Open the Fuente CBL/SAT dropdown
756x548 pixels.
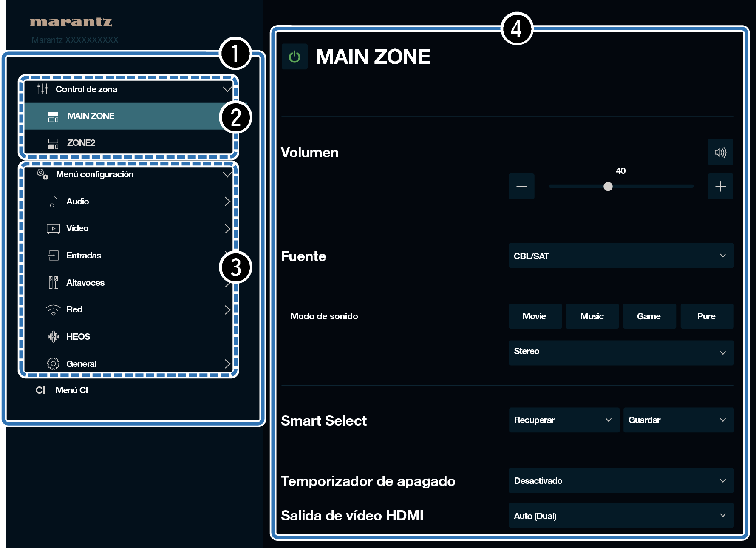pyautogui.click(x=620, y=256)
